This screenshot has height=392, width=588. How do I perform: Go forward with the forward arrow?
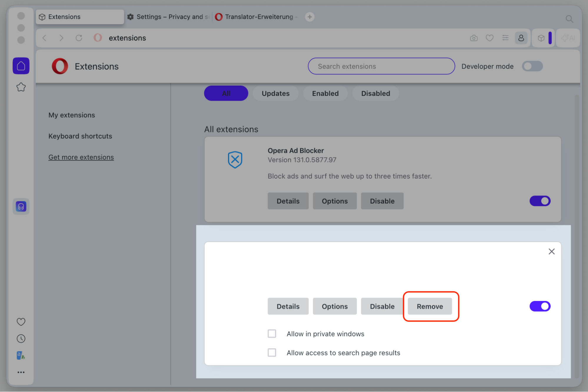[x=61, y=38]
